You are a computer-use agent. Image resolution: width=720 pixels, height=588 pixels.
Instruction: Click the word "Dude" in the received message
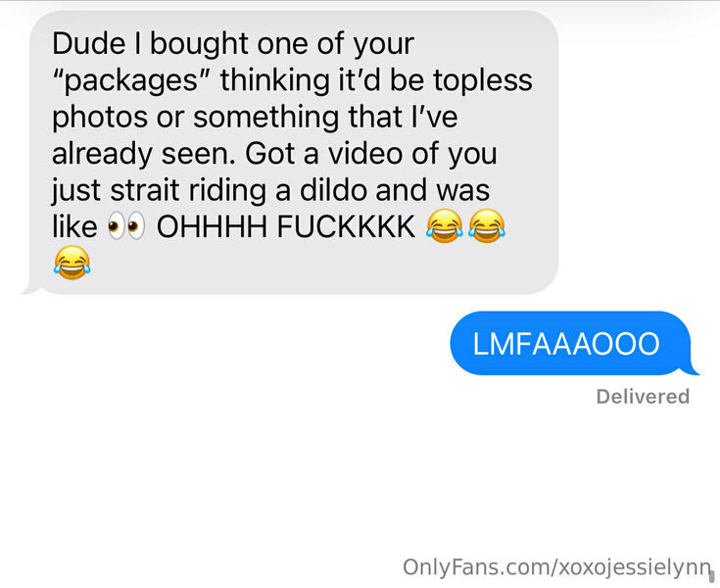(88, 44)
